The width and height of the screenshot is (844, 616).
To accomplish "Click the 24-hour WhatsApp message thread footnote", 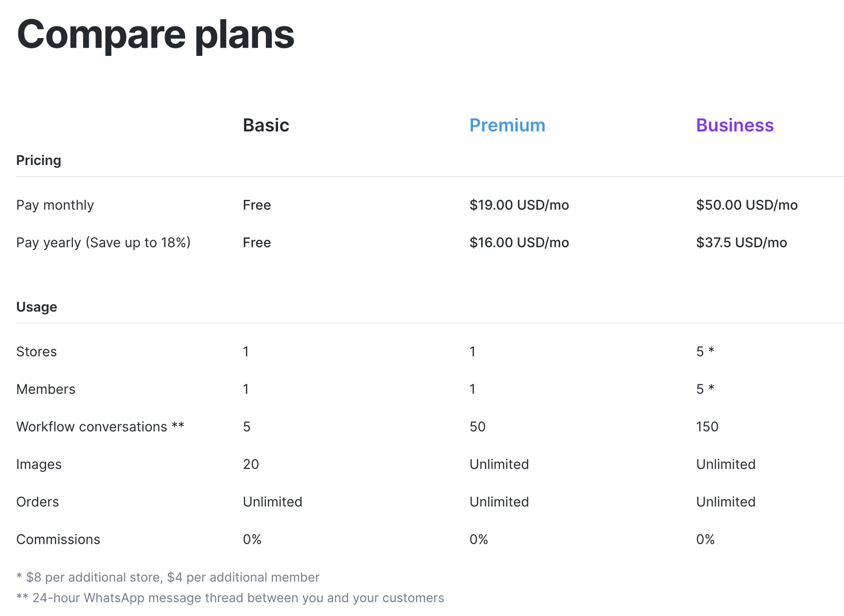I will pyautogui.click(x=230, y=598).
